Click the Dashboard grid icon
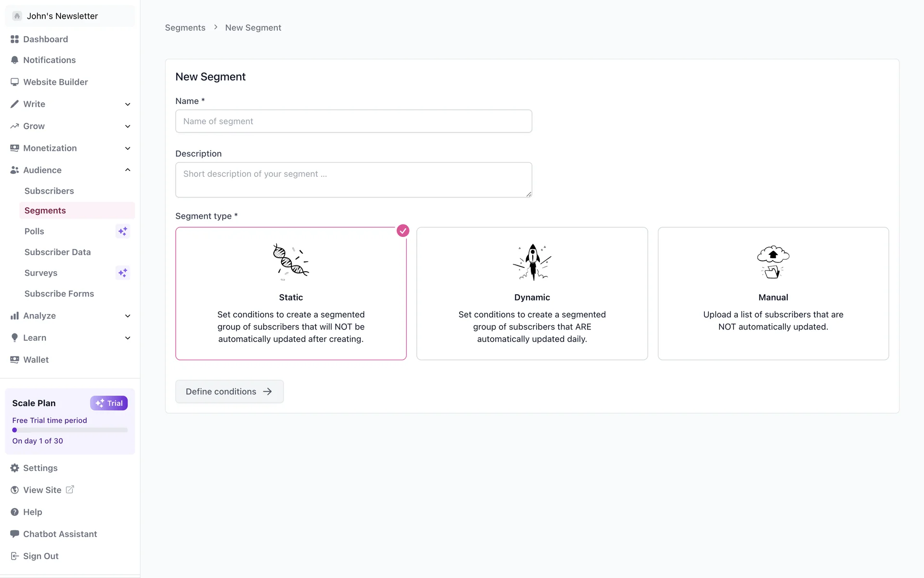924x578 pixels. click(x=14, y=39)
